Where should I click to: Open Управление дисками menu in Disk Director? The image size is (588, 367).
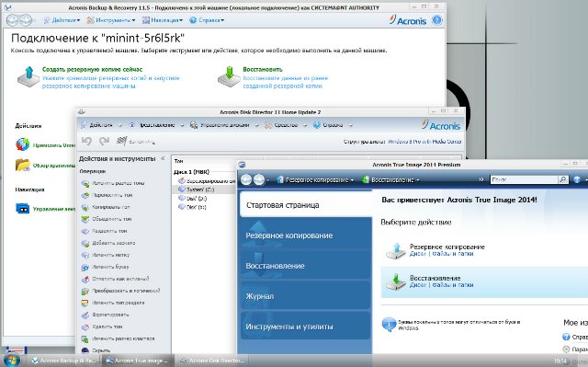(x=224, y=125)
